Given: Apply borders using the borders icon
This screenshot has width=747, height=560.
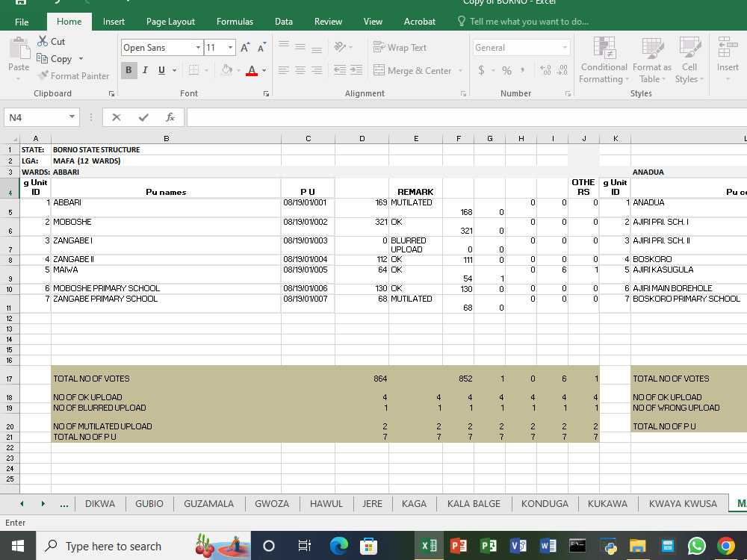Looking at the screenshot, I should coord(193,70).
